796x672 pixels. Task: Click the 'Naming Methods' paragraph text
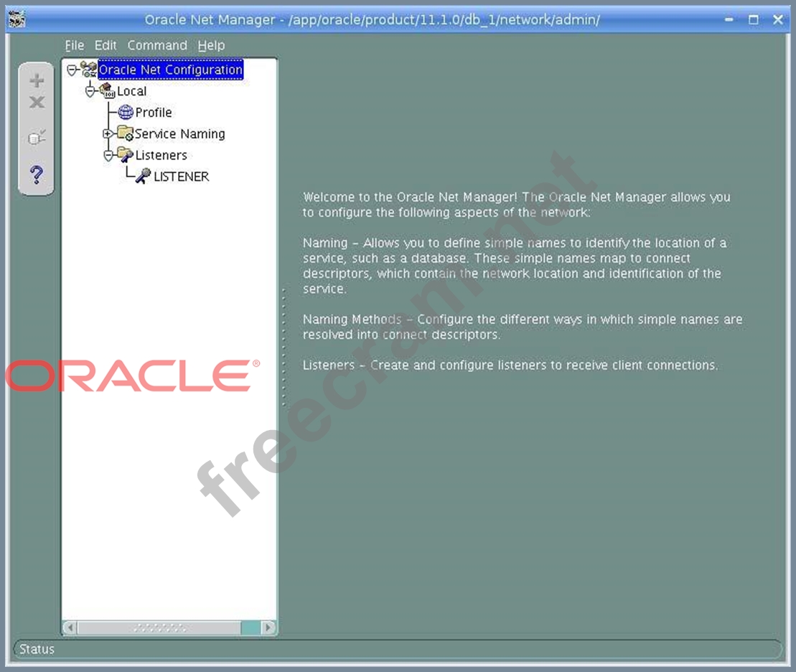[x=523, y=327]
